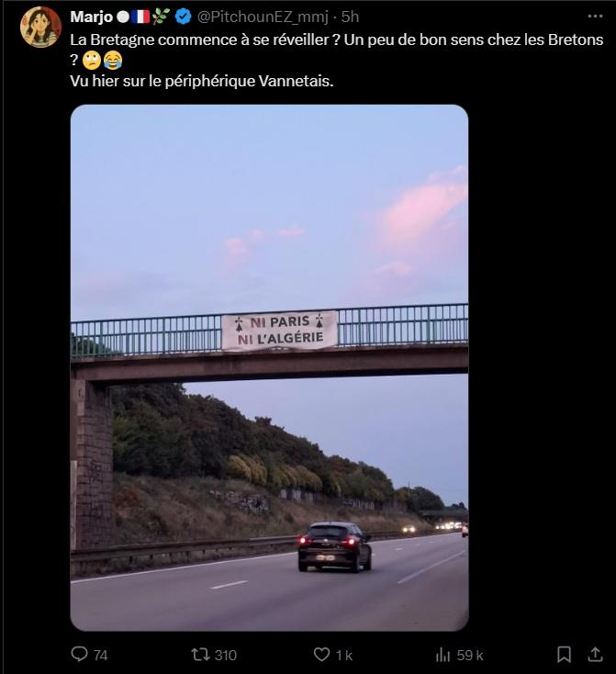Click the 59 k views count
616x674 pixels.
pyautogui.click(x=470, y=656)
